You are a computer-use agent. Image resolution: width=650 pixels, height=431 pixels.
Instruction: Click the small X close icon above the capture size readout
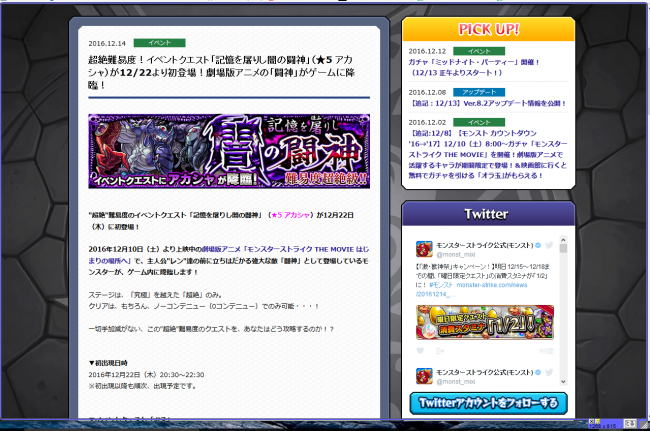592,421
